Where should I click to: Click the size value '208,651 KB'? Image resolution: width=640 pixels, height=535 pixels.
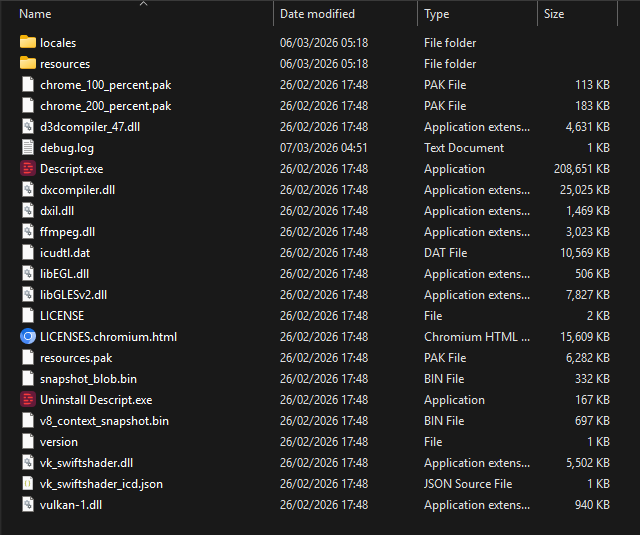[x=582, y=169]
